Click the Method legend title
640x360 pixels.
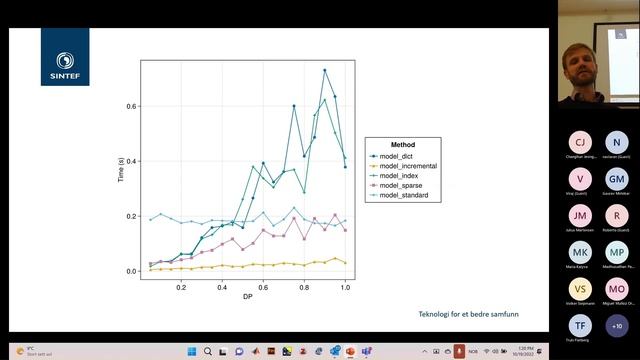[403, 145]
